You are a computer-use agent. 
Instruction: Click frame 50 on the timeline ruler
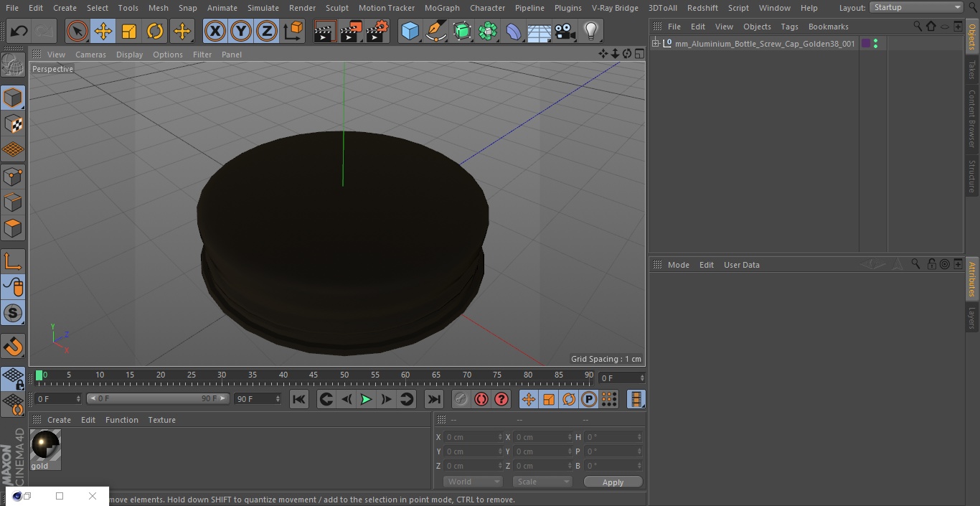pos(344,375)
